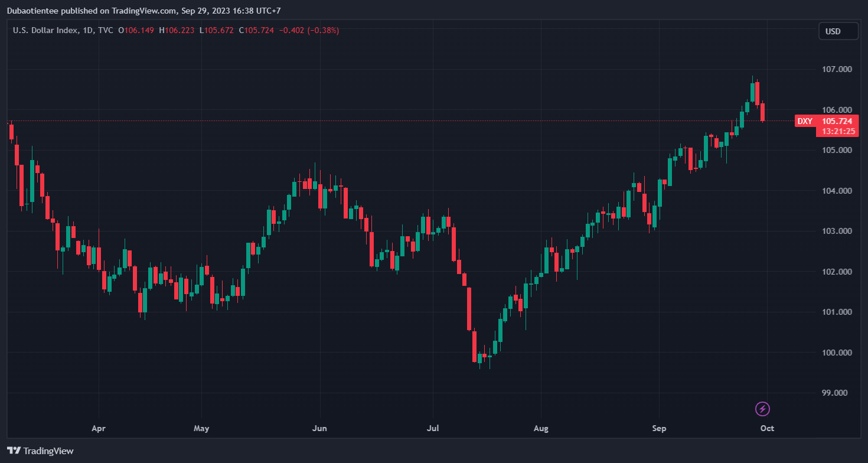Image resolution: width=868 pixels, height=463 pixels.
Task: Click the 106.000 price axis label
Action: 837,110
